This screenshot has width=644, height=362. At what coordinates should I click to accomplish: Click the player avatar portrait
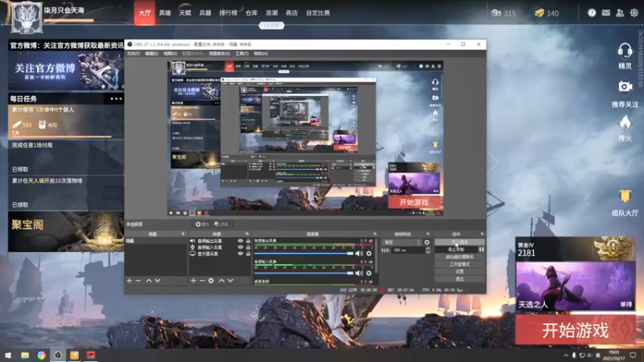(27, 17)
